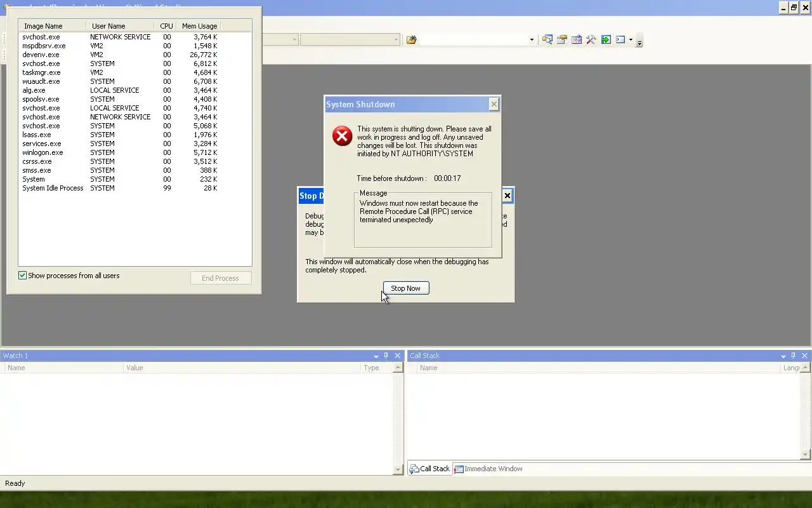
Task: Click Stop Now in Stop Debugging dialog
Action: tap(406, 288)
